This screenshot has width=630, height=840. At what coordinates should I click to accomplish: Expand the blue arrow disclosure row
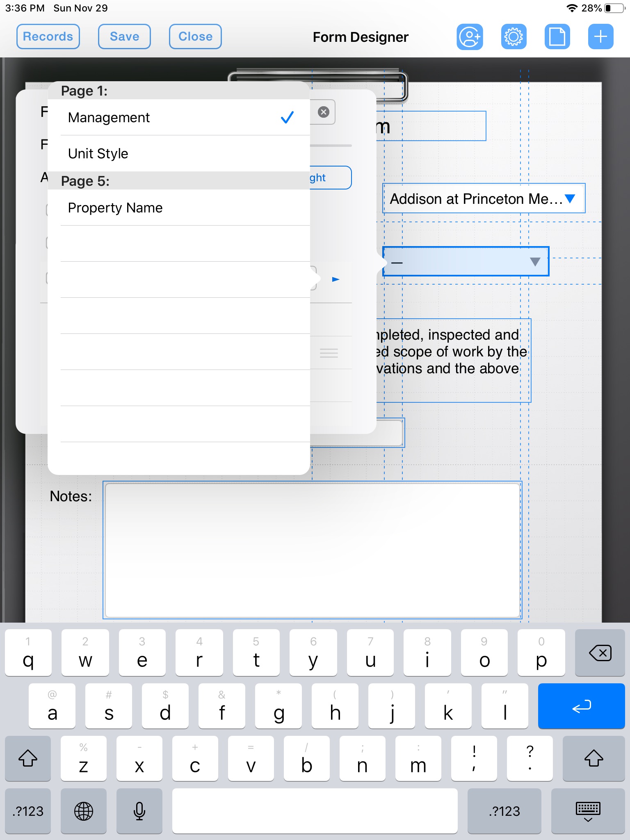336,279
